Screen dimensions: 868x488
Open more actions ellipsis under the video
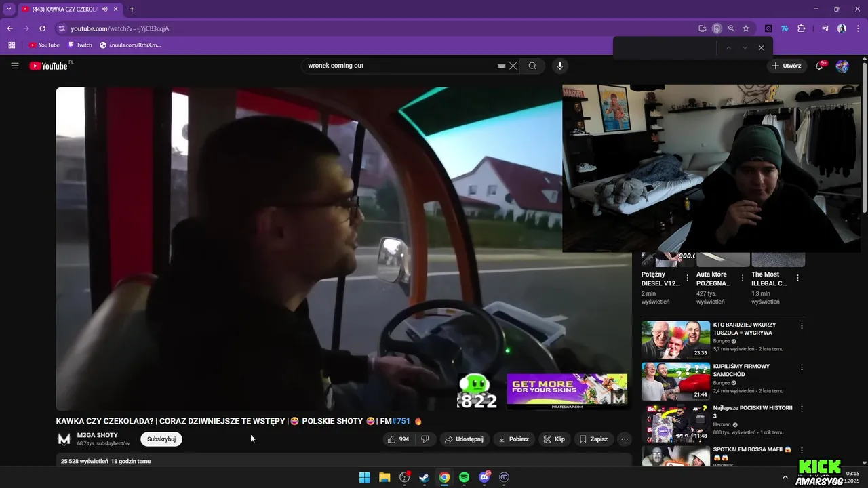coord(625,439)
